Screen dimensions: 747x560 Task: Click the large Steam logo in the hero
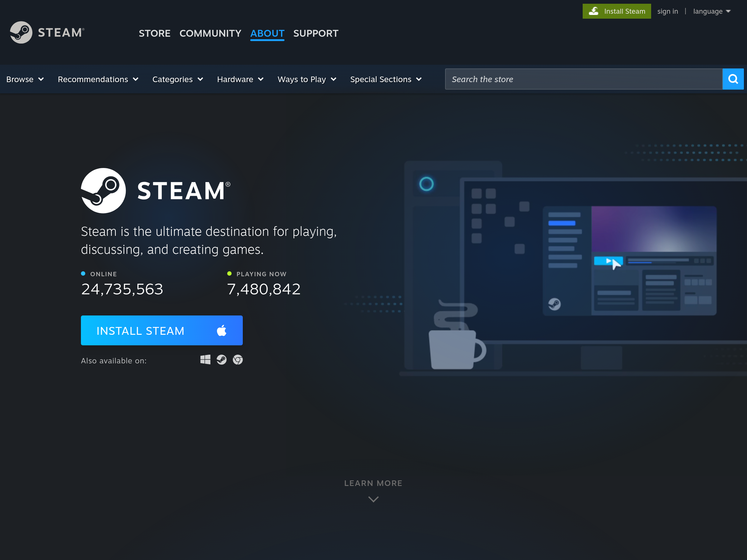[156, 191]
